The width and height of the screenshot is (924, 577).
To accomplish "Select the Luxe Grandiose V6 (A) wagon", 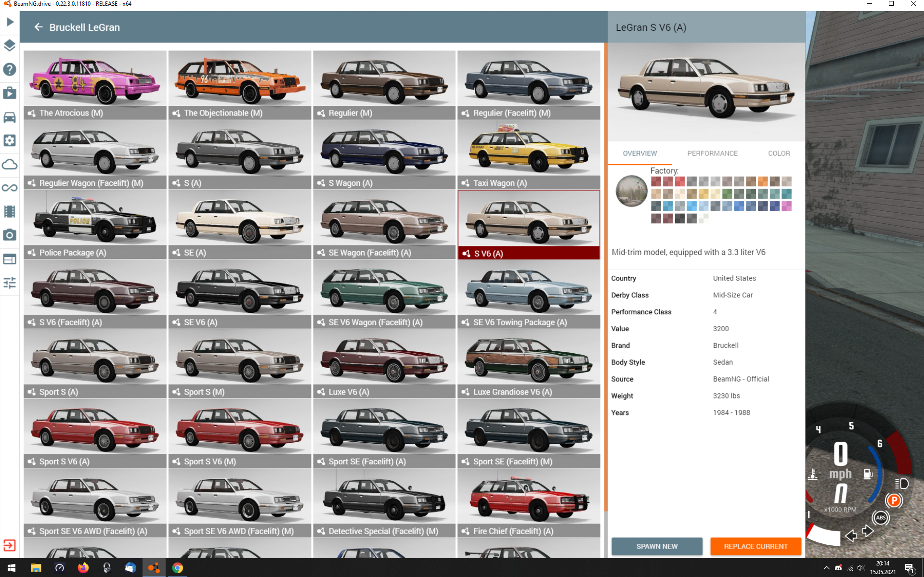I will tap(529, 364).
